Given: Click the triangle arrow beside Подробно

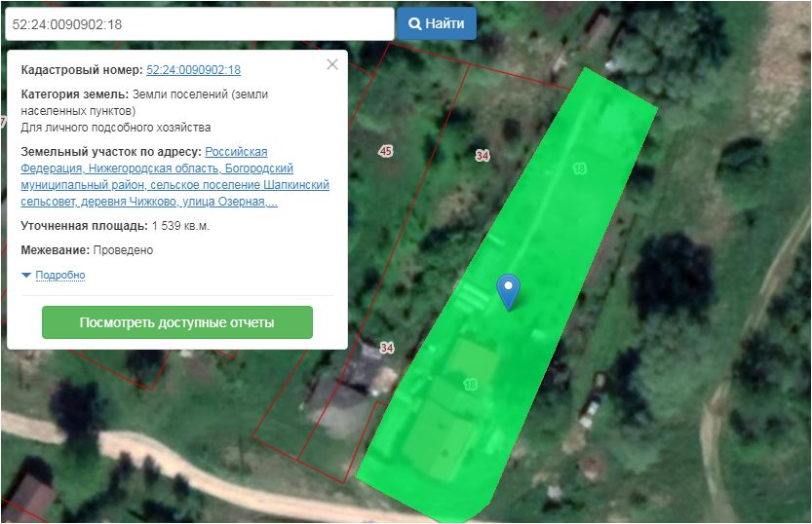Looking at the screenshot, I should tap(26, 276).
